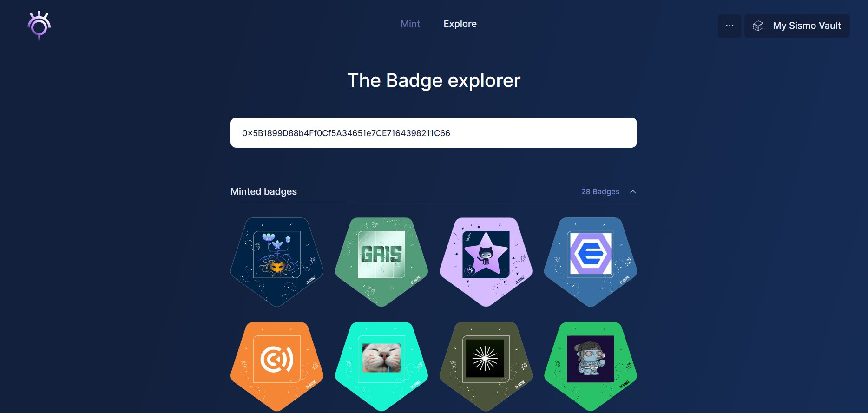The width and height of the screenshot is (868, 413).
Task: Collapse the Minted badges section chevron
Action: click(x=633, y=192)
